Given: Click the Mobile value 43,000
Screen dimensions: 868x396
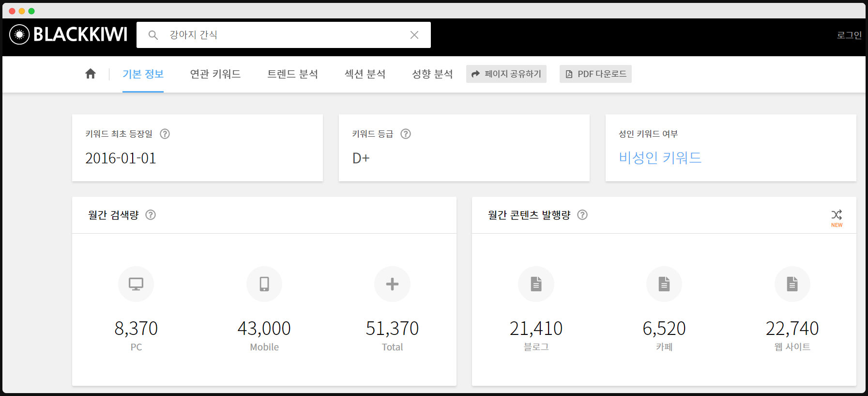Looking at the screenshot, I should tap(264, 329).
